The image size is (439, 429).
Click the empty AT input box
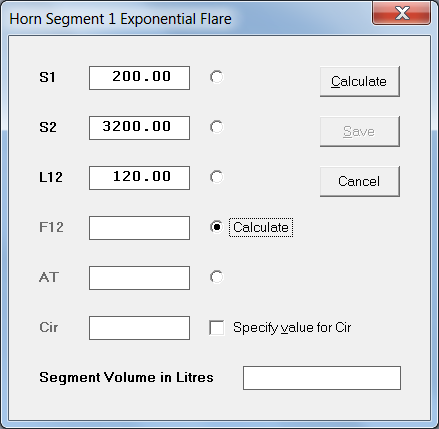coord(139,278)
